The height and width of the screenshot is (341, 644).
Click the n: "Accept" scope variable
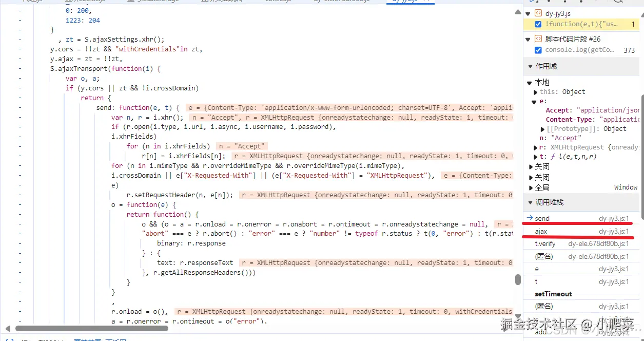(x=560, y=138)
